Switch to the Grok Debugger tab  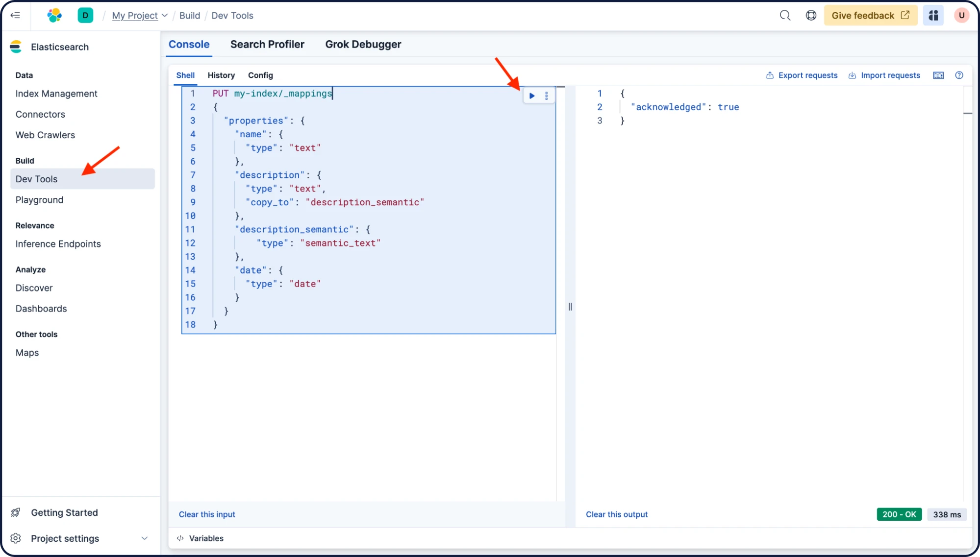click(363, 44)
